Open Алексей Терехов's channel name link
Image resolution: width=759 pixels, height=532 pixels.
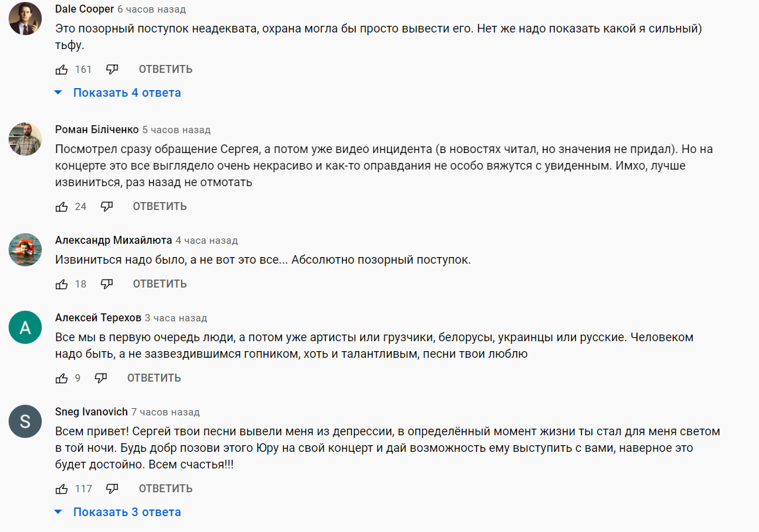point(98,318)
